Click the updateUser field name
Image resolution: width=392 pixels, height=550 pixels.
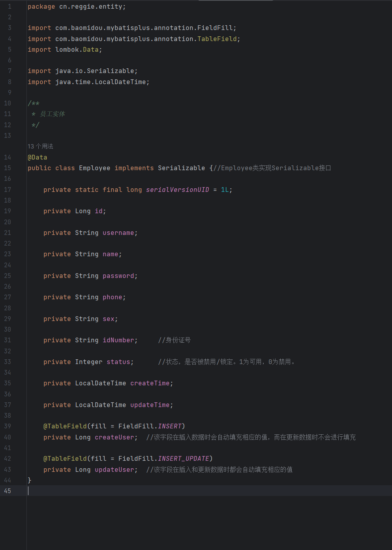(x=114, y=469)
